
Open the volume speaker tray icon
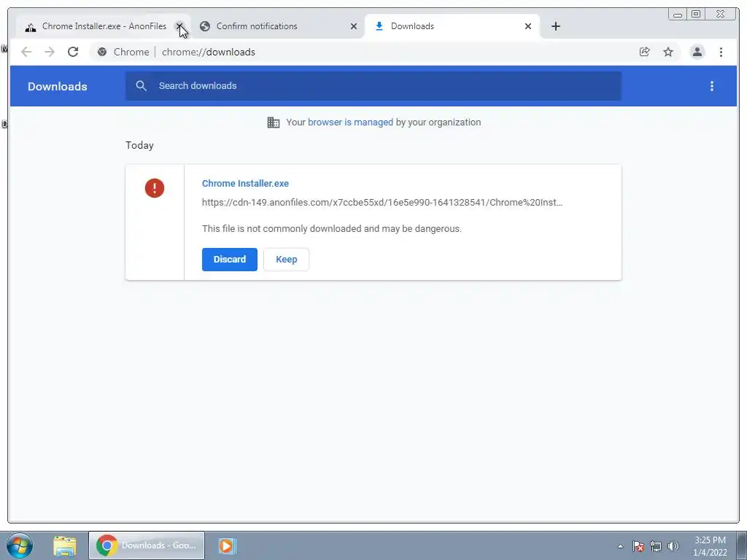click(x=673, y=546)
